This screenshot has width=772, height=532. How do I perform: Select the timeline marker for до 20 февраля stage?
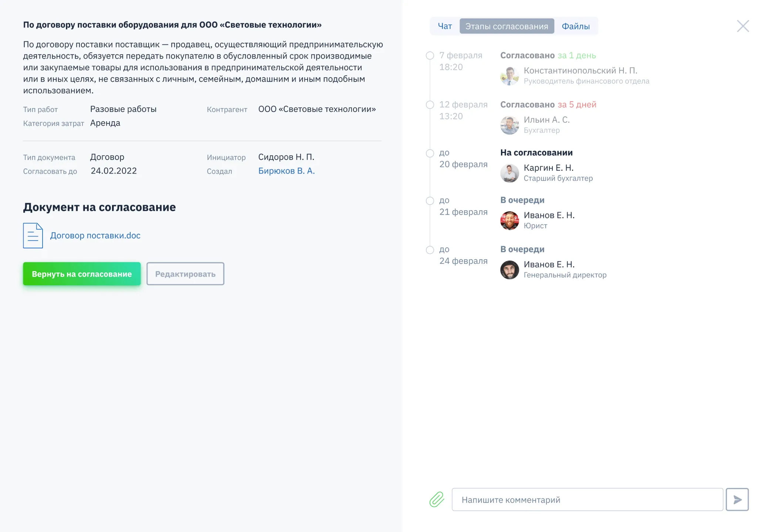pyautogui.click(x=430, y=153)
